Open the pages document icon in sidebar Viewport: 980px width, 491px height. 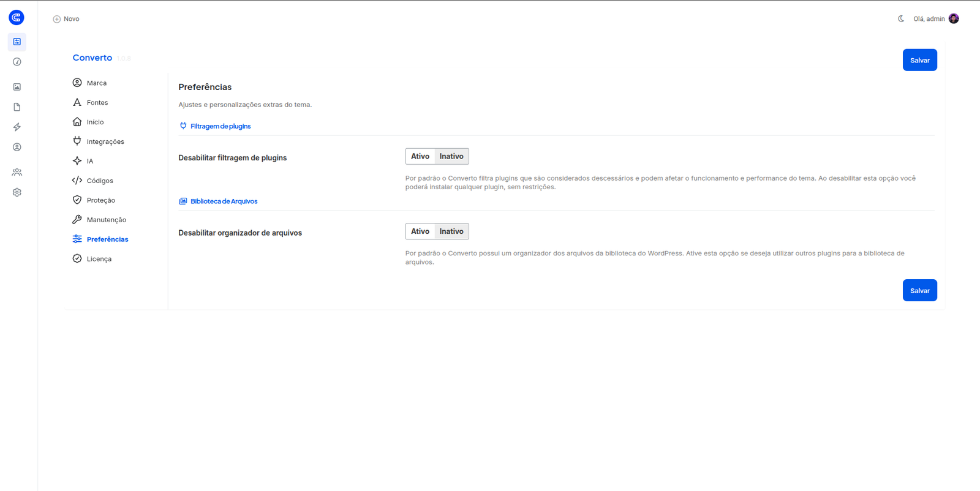(x=17, y=107)
